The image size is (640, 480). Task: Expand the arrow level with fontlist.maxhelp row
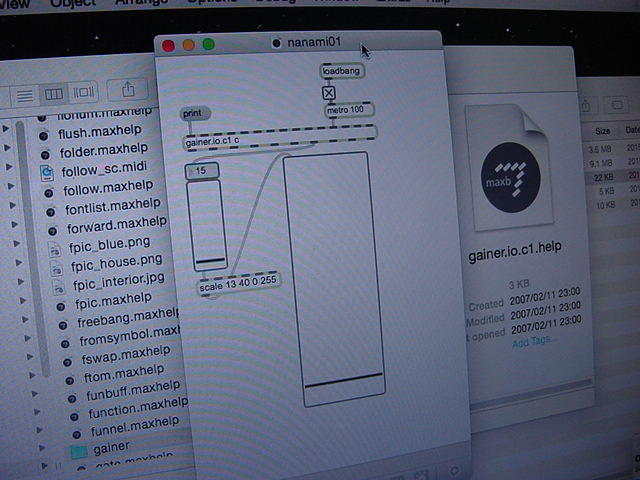point(13,205)
